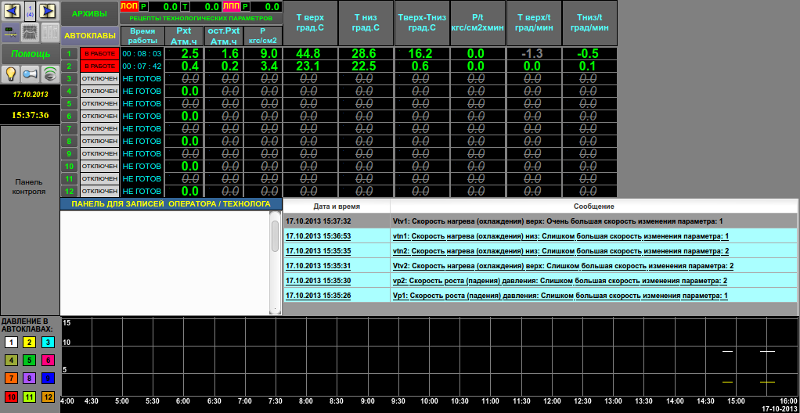This screenshot has width=800, height=413.
Task: Select orange pressure swatch for autoclave 7
Action: (11, 378)
